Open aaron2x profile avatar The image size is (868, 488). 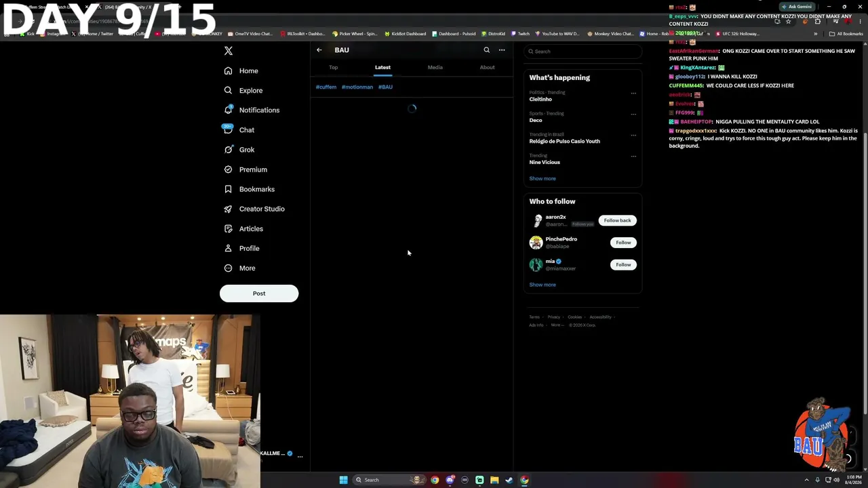(536, 220)
